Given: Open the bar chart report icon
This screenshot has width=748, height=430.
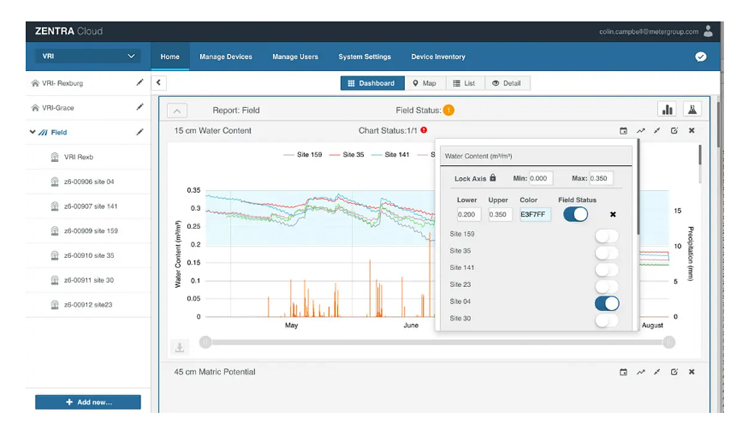Looking at the screenshot, I should pyautogui.click(x=667, y=110).
